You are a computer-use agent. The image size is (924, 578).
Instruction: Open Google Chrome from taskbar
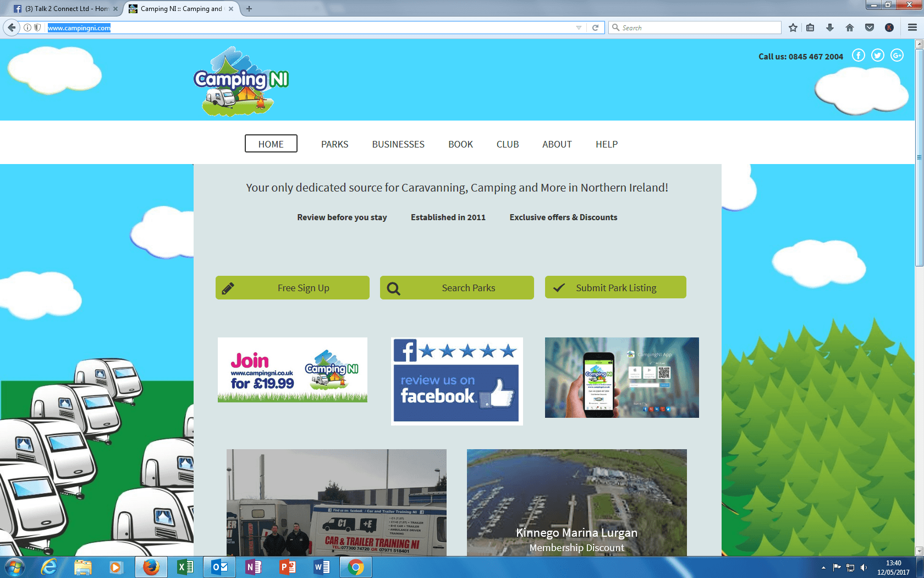click(356, 567)
